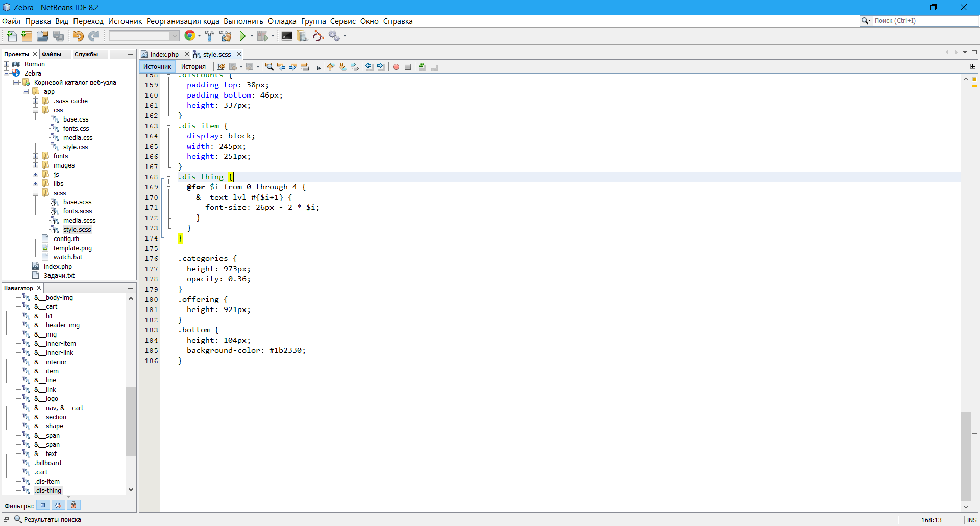Toggle the Bookmark icon in editor toolbar
980x526 pixels.
355,67
